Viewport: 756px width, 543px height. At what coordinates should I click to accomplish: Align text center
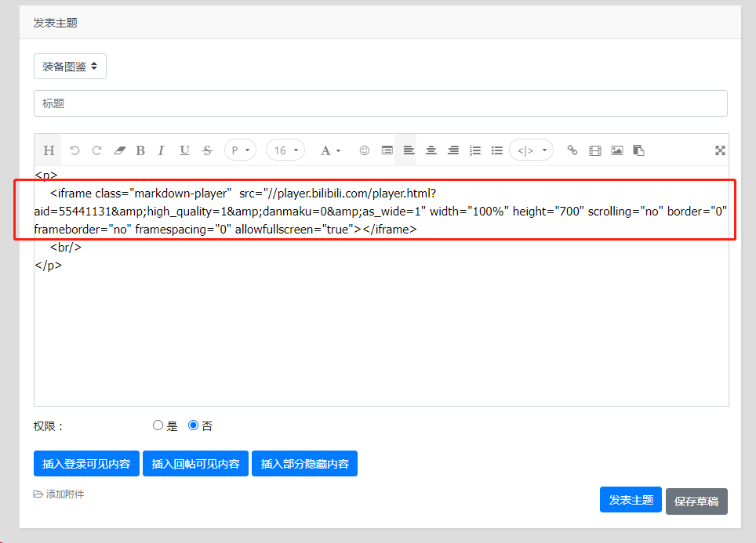pos(431,150)
